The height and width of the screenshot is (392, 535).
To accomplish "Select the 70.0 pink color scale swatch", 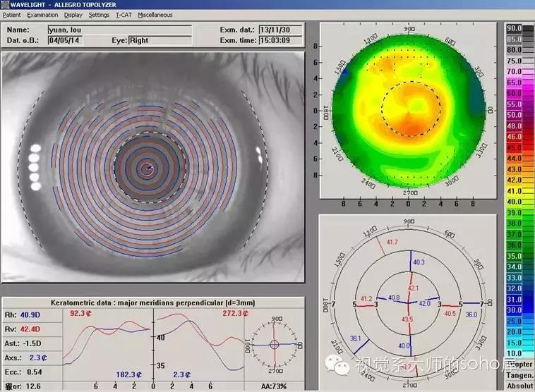I will tap(519, 72).
